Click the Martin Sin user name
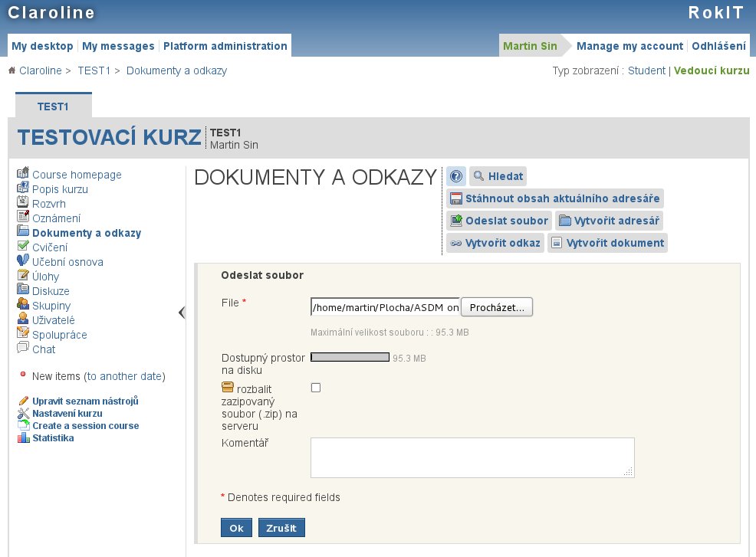Viewport: 756px width, 557px height. [530, 46]
